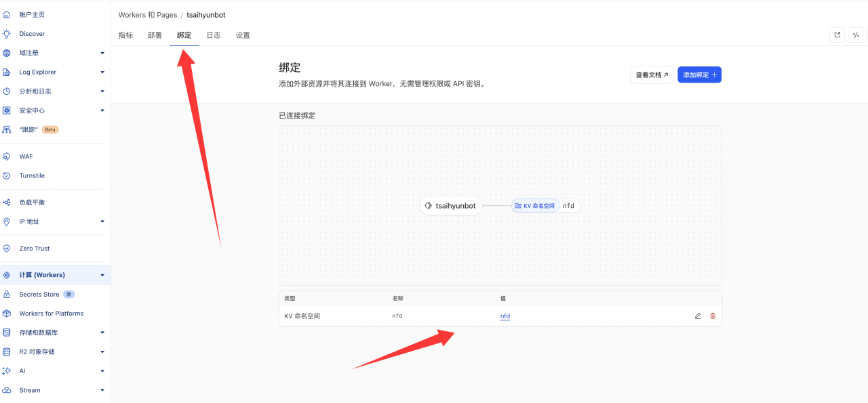Open the external link icon at top right
Screen dimensions: 868x403
837,35
